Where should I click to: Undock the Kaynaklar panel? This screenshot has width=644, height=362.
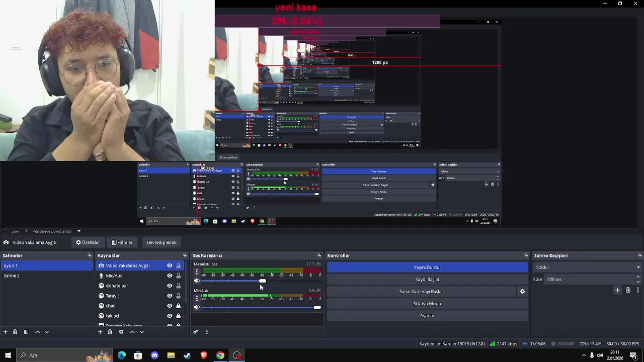186,255
